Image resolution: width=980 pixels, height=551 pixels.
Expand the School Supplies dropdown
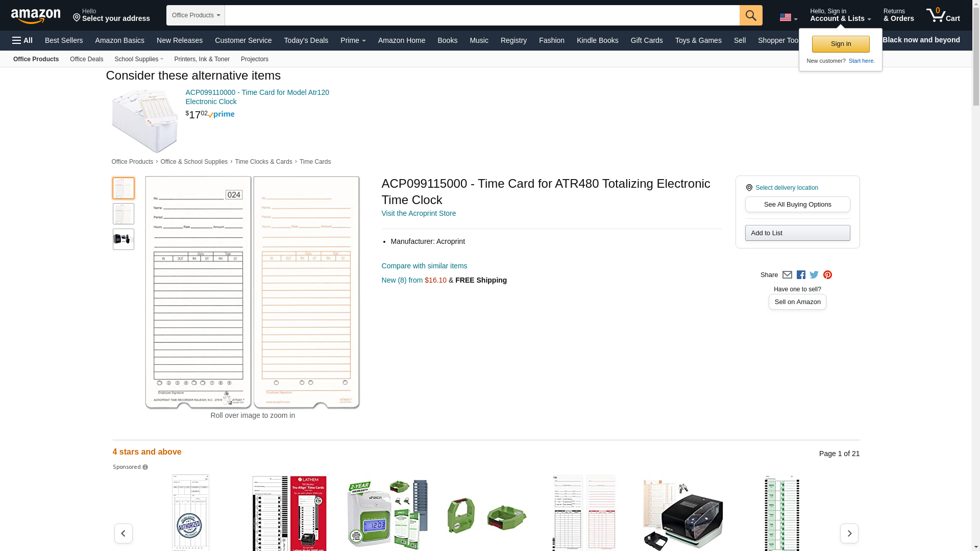[139, 59]
